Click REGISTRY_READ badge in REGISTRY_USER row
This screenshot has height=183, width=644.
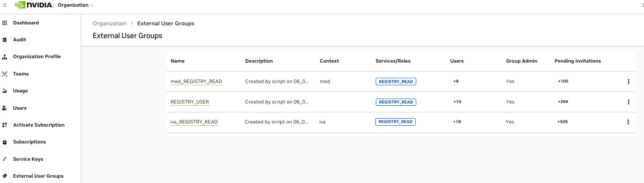pos(396,102)
